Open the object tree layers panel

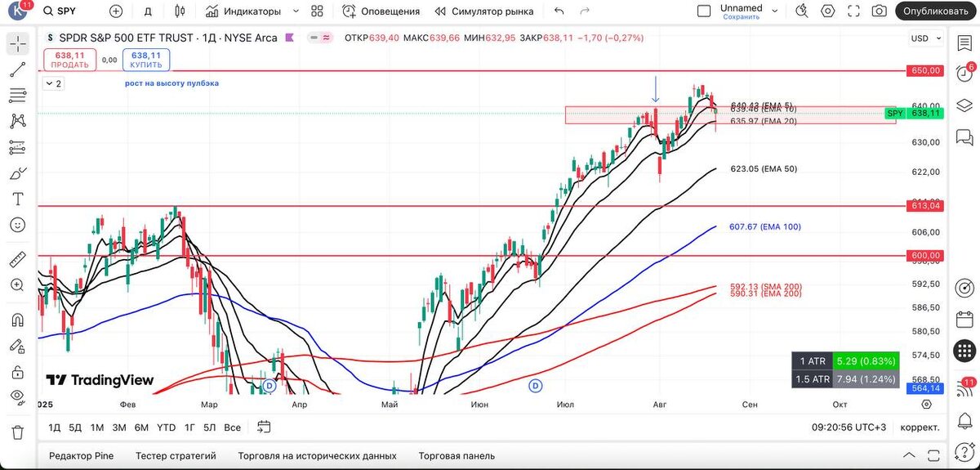964,104
